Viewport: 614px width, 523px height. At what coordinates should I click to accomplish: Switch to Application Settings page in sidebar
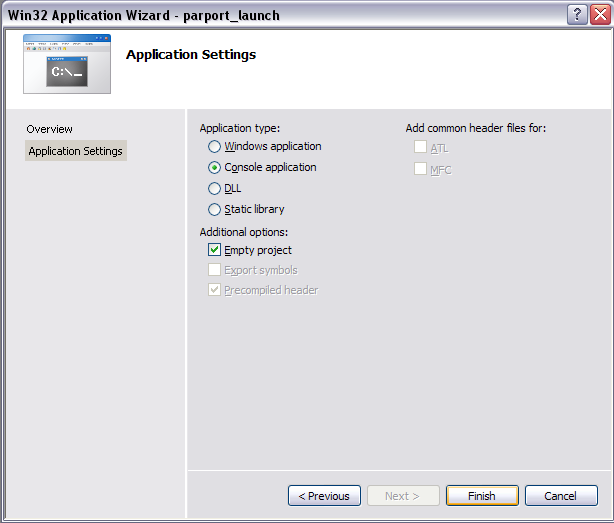click(x=76, y=151)
